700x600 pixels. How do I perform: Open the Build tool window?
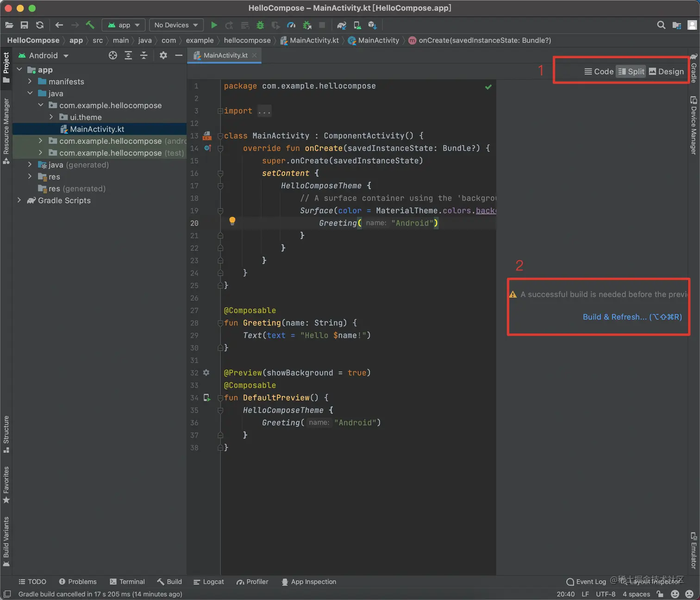[169, 581]
